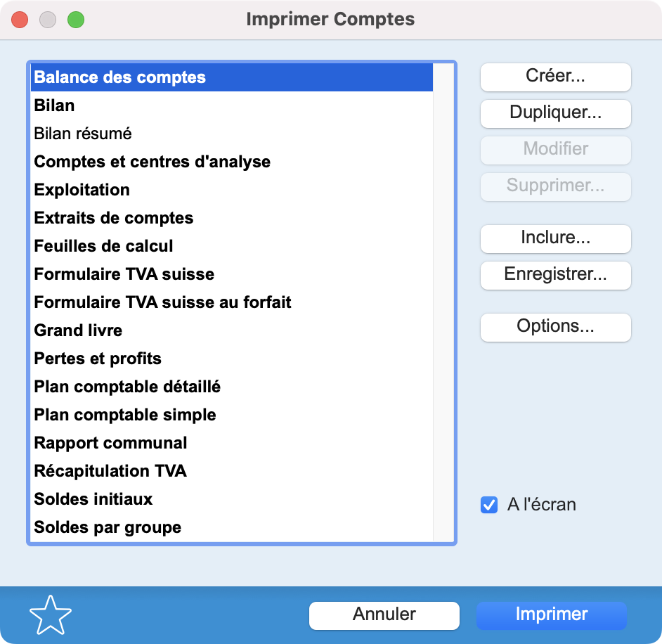Select Plan comptable détaillé
The height and width of the screenshot is (644, 662).
click(232, 387)
